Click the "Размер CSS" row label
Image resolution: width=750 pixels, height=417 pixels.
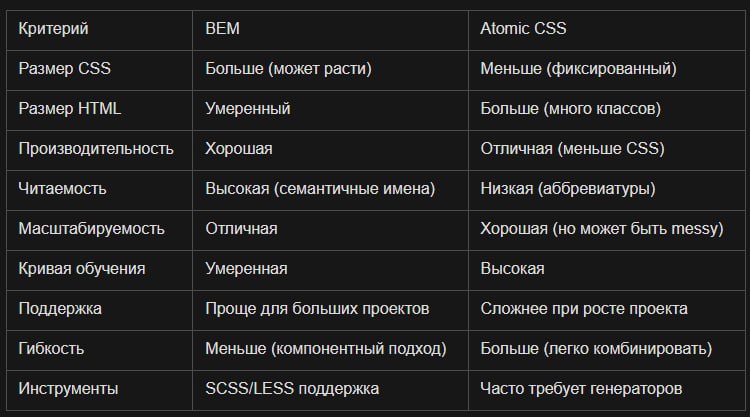99,70
